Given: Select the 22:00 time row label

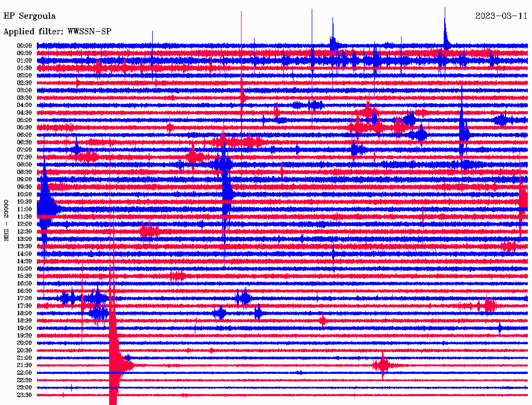Looking at the screenshot, I should point(24,373).
